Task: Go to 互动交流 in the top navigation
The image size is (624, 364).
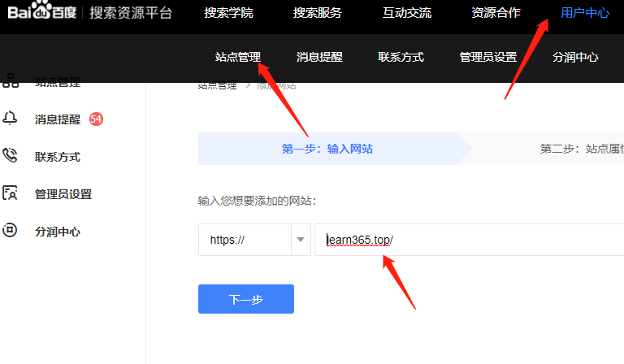Action: click(x=407, y=13)
